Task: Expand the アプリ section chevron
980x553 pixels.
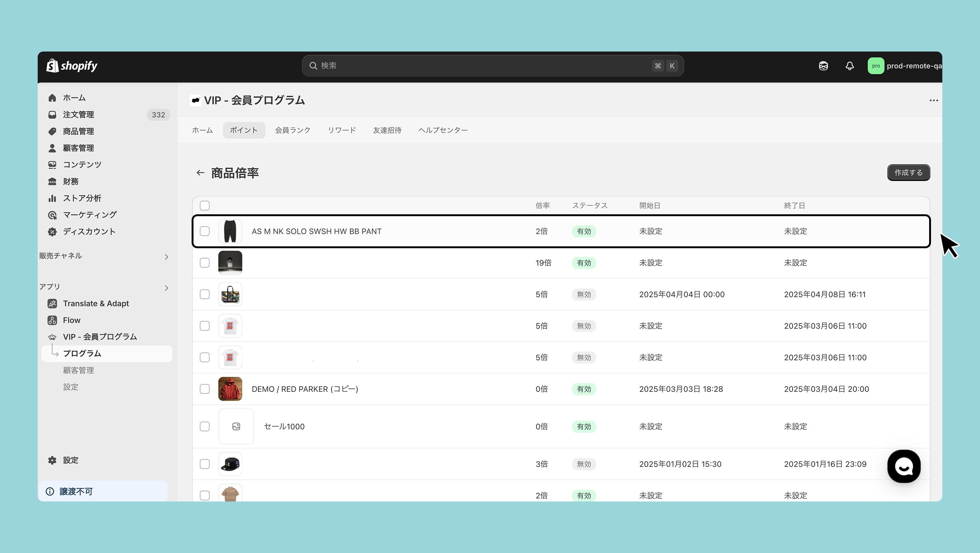Action: pos(166,288)
